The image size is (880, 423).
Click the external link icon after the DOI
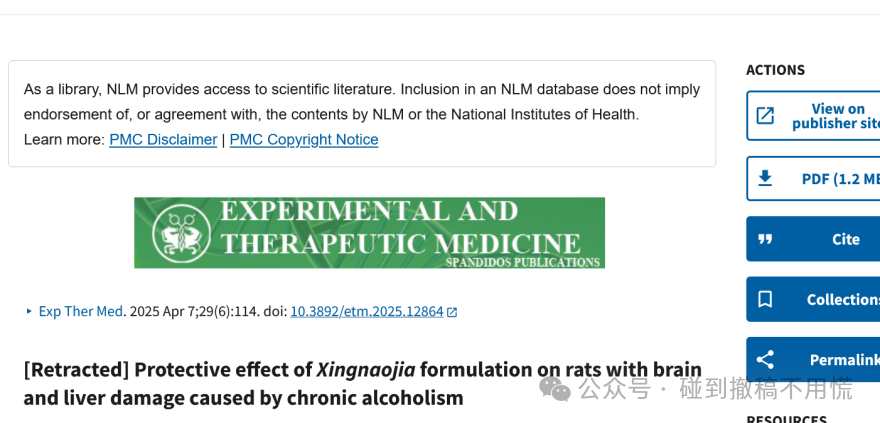click(x=452, y=312)
